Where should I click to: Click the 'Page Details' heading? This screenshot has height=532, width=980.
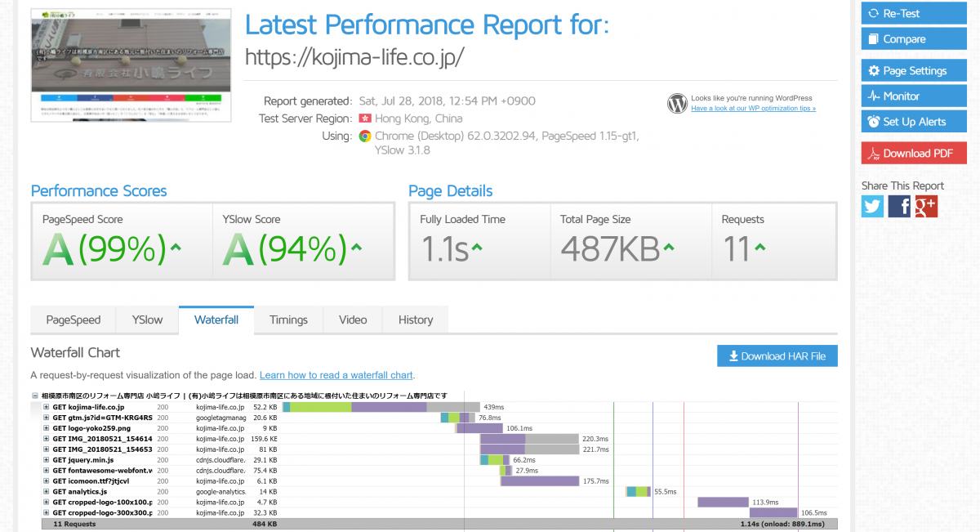coord(451,190)
